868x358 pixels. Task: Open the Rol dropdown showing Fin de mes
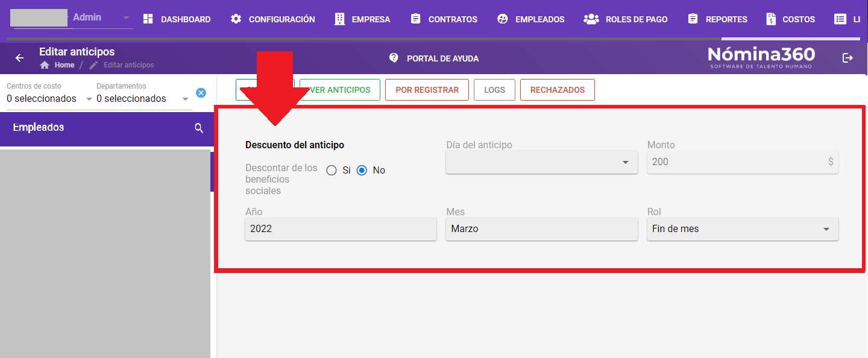point(743,229)
